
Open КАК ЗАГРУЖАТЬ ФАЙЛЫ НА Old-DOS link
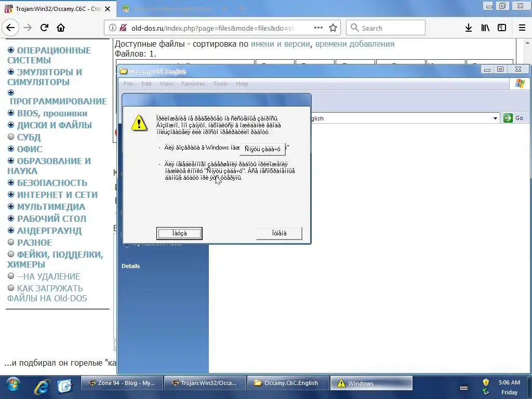pyautogui.click(x=47, y=293)
